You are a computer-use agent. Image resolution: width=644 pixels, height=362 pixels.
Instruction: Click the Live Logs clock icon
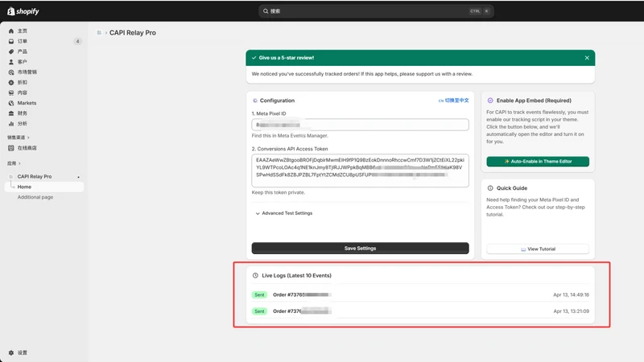point(255,275)
